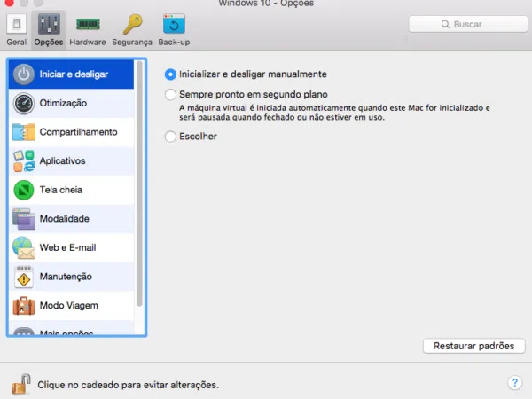The image size is (532, 399).
Task: Select Compartilhamento in the sidebar list
Action: tap(71, 132)
